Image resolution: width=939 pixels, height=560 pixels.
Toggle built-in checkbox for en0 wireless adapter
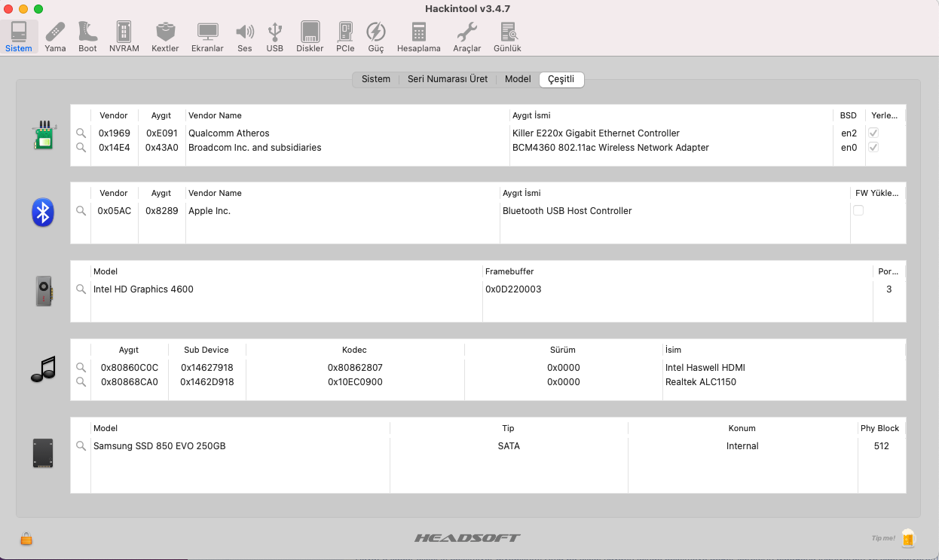tap(873, 148)
